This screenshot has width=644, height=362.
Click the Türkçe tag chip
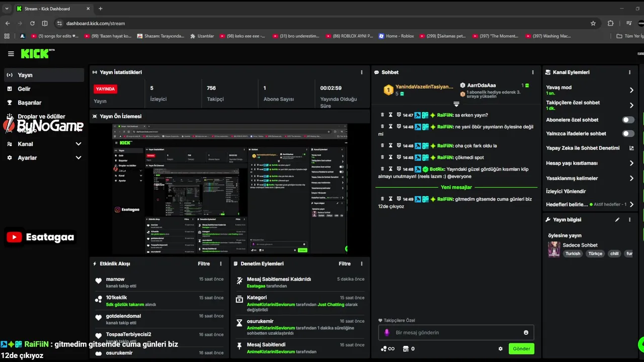coord(595,253)
